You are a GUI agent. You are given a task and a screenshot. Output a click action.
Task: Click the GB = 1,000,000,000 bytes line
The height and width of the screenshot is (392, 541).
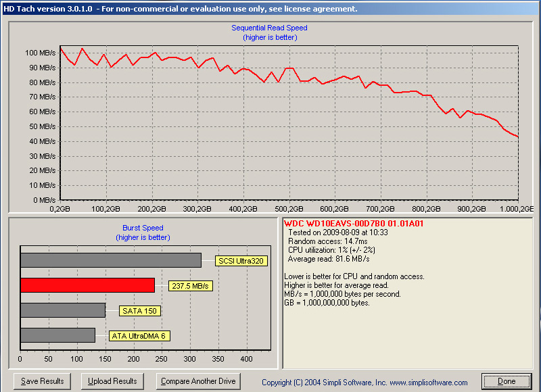pyautogui.click(x=327, y=303)
